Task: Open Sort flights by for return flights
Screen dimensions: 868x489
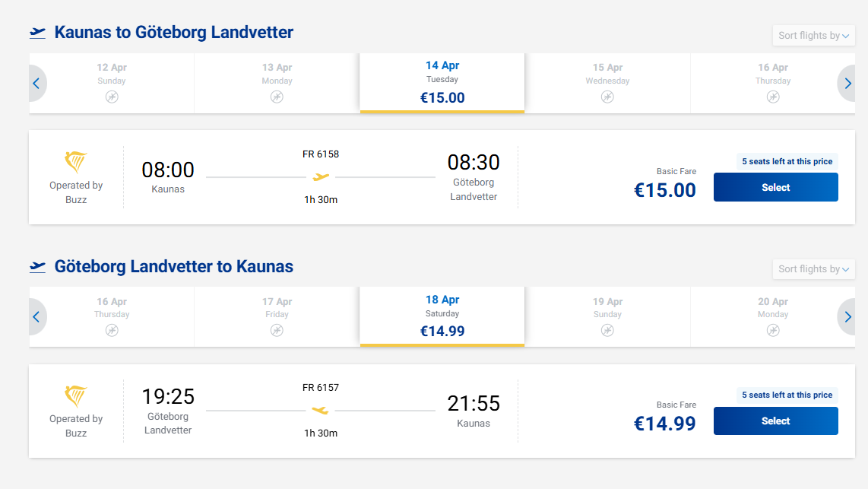Action: [x=813, y=269]
